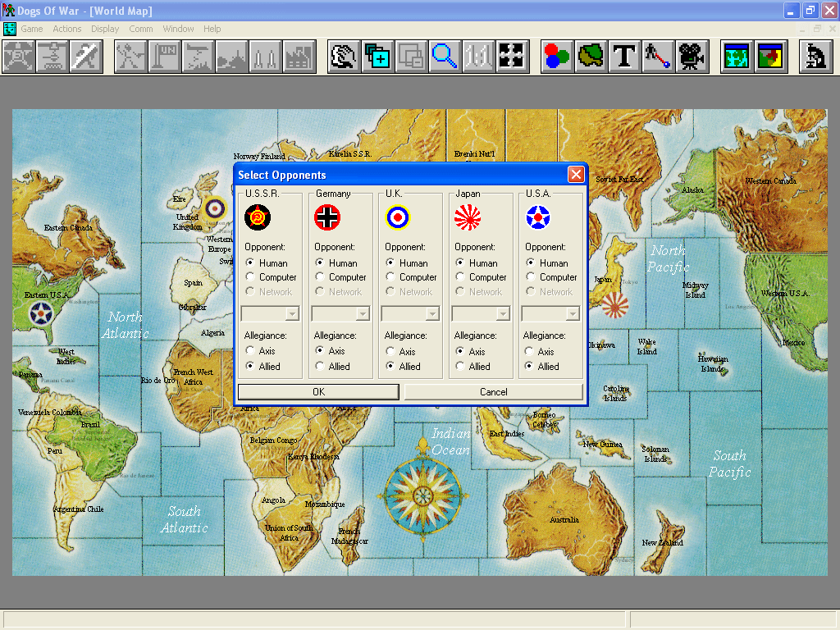Click the World Map child window icon
The width and height of the screenshot is (840, 630).
coord(10,29)
